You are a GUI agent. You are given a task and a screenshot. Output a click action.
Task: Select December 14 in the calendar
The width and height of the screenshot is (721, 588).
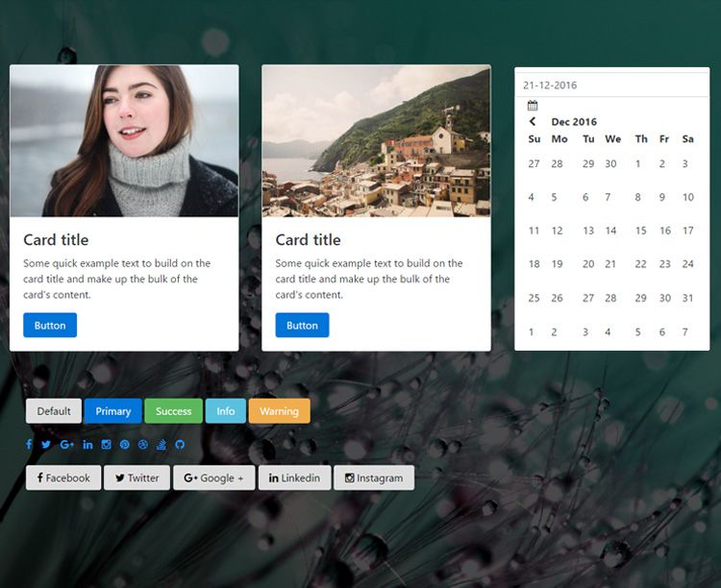[x=610, y=231]
